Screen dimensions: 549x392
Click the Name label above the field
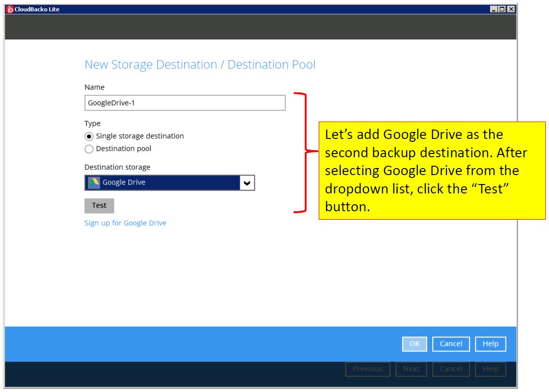(94, 87)
